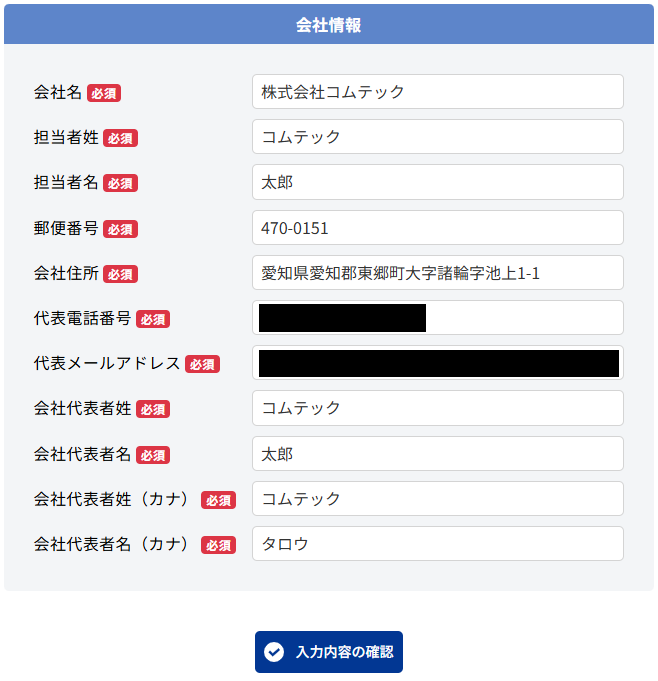This screenshot has width=658, height=681.
Task: Click the 必須 badge beside 会社代表者名（カナ）
Action: 218,545
